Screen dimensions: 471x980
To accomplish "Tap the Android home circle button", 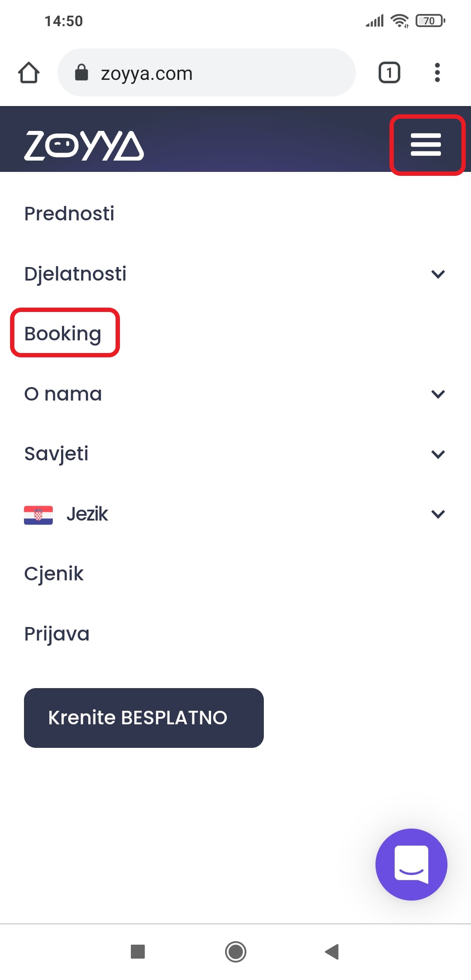I will coord(235,952).
